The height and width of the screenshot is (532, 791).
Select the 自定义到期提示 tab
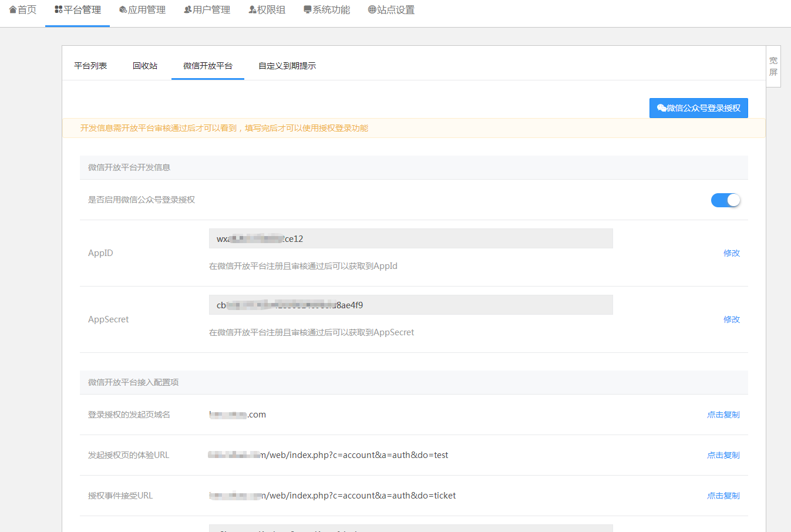pos(286,66)
